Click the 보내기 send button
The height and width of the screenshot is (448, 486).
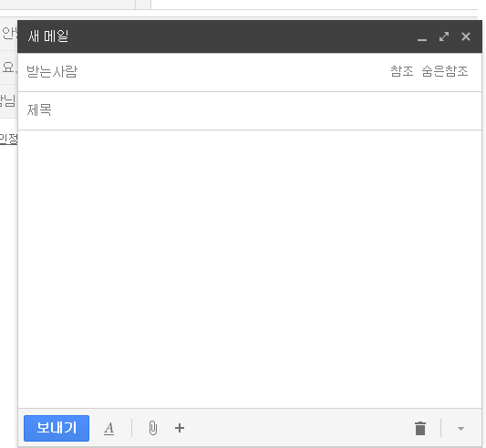(x=57, y=428)
